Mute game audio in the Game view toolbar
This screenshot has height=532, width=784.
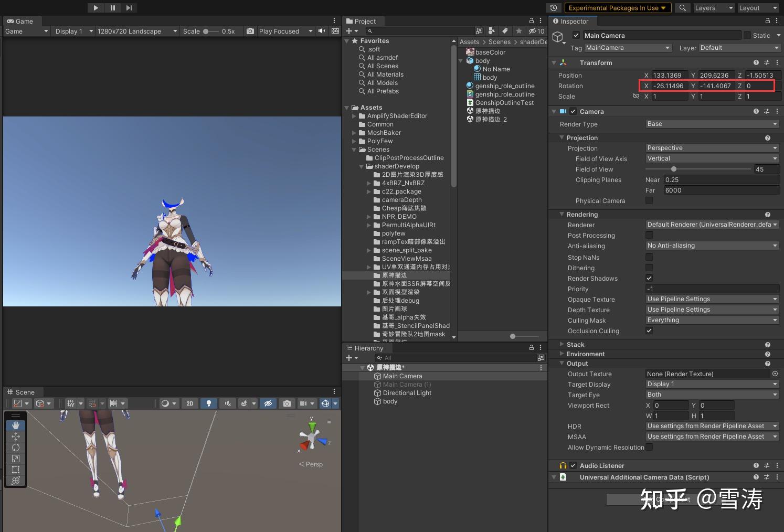click(321, 31)
